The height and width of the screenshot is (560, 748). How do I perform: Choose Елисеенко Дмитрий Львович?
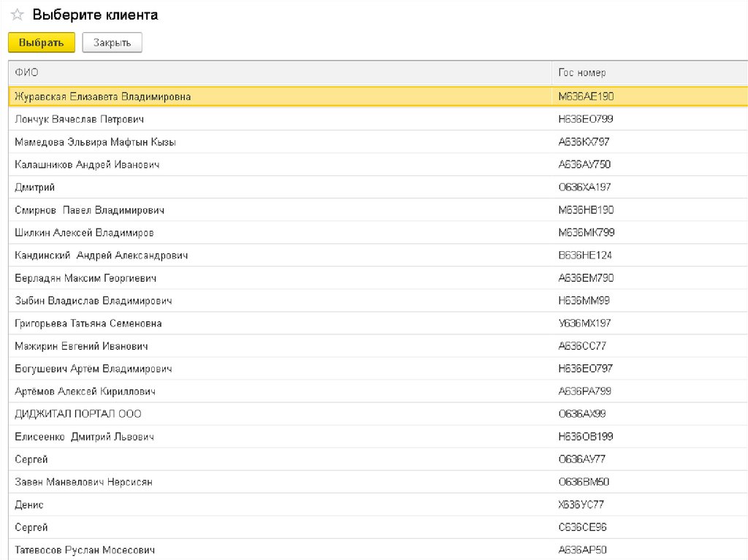coord(84,437)
